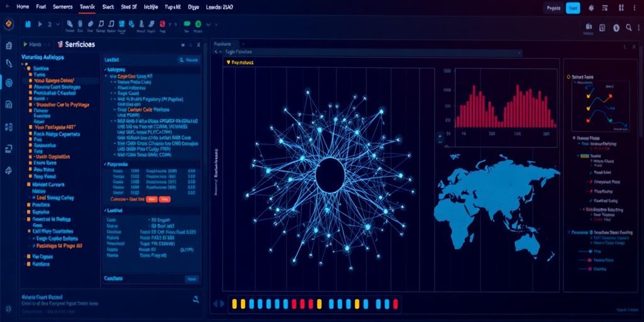The image size is (644, 322).
Task: Click the Home menu item
Action: tap(23, 7)
